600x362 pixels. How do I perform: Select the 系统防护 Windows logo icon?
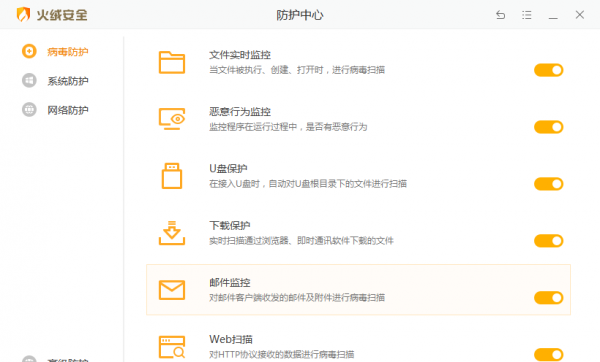pos(29,80)
